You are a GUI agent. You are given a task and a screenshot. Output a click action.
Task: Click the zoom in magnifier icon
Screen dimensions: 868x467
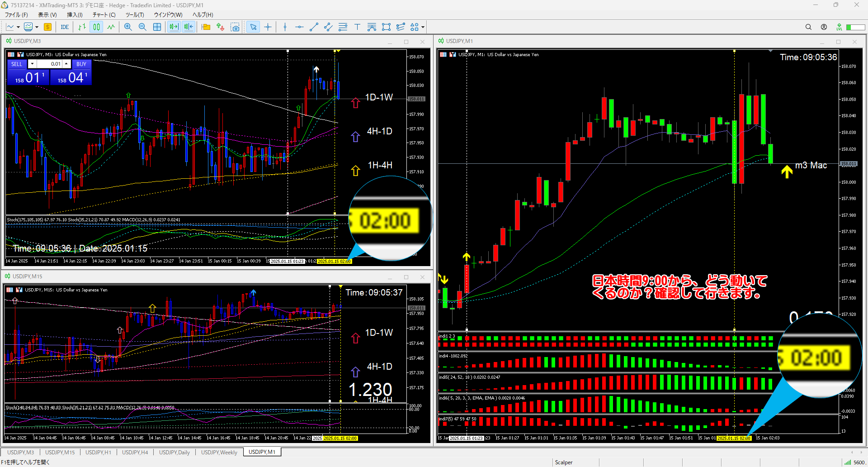click(x=128, y=27)
